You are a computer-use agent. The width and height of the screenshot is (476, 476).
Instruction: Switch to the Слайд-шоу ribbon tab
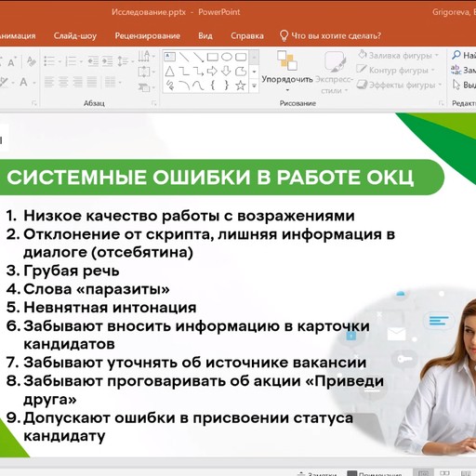pos(75,36)
